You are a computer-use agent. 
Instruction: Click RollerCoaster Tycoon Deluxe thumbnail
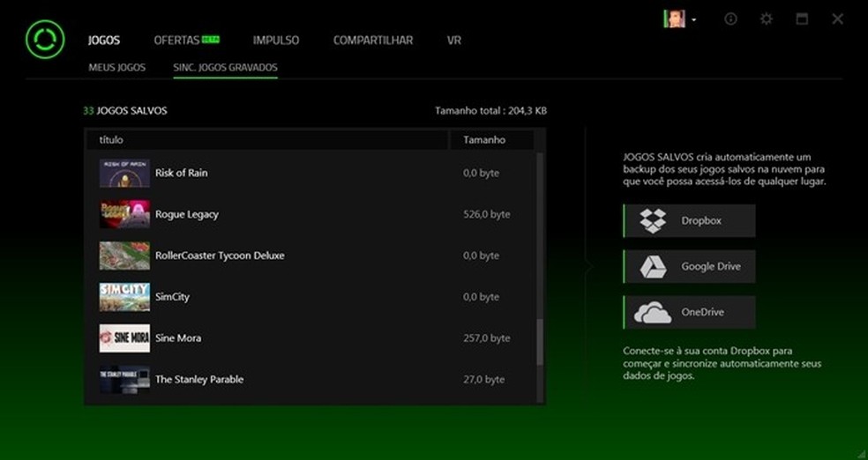point(124,256)
